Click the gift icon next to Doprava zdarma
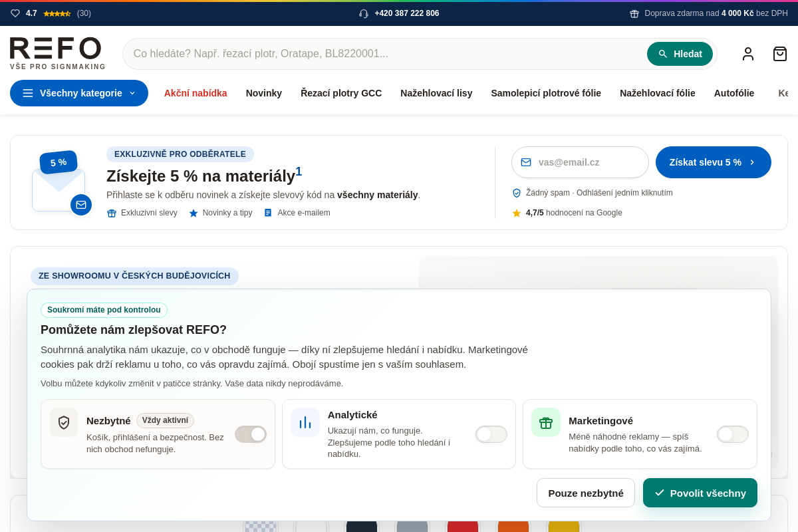798x532 pixels. tap(634, 13)
